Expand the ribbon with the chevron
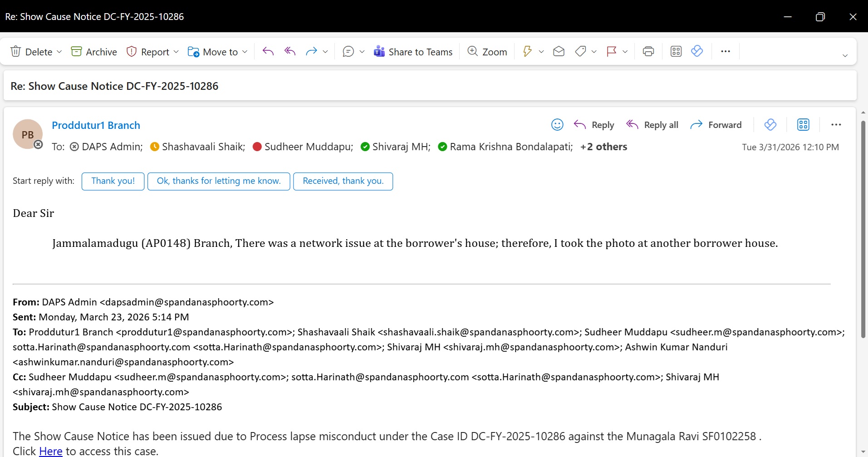 [845, 55]
